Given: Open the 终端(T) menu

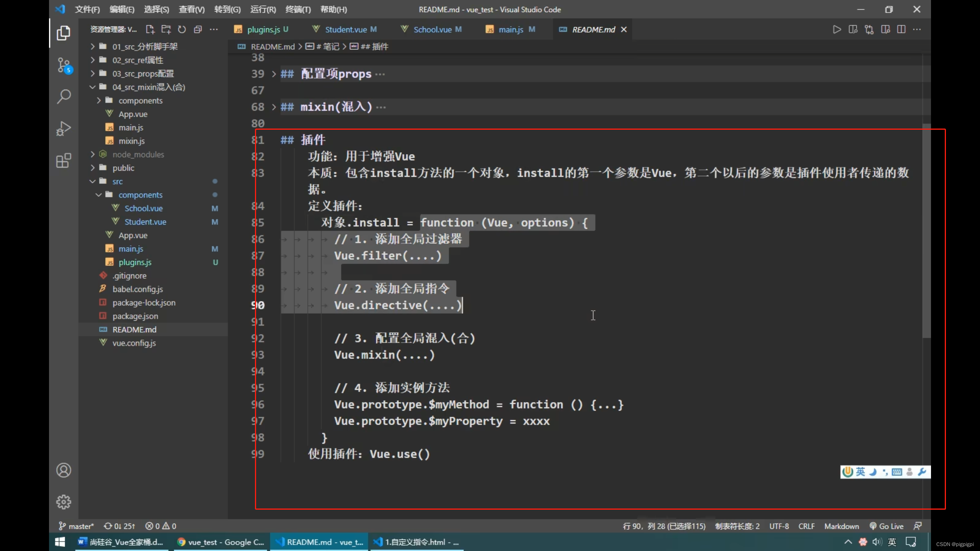Looking at the screenshot, I should point(298,10).
